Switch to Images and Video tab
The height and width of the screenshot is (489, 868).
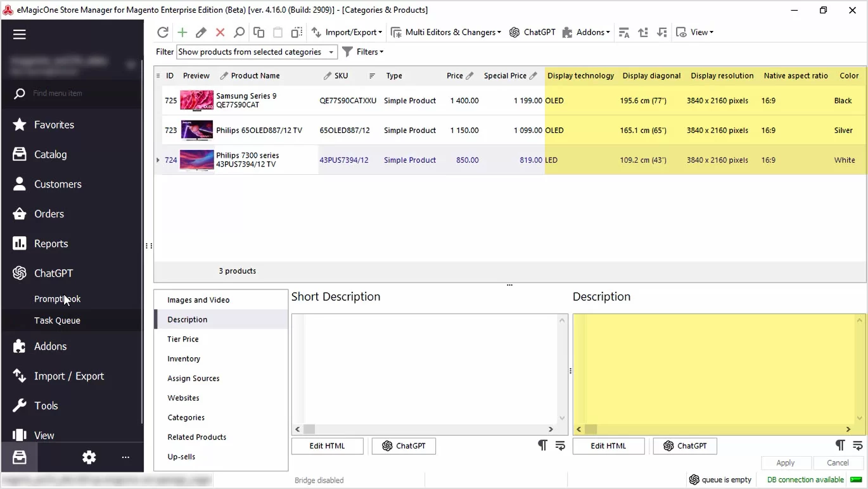pyautogui.click(x=198, y=300)
